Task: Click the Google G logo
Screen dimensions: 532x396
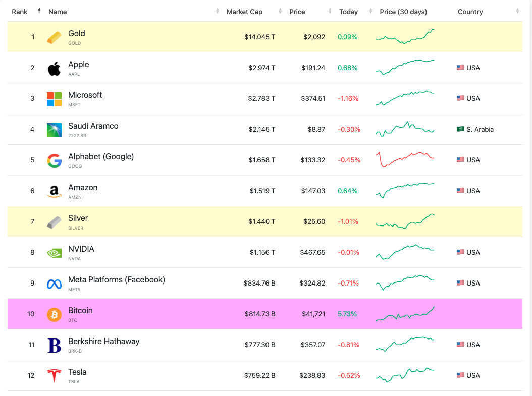Action: 54,160
